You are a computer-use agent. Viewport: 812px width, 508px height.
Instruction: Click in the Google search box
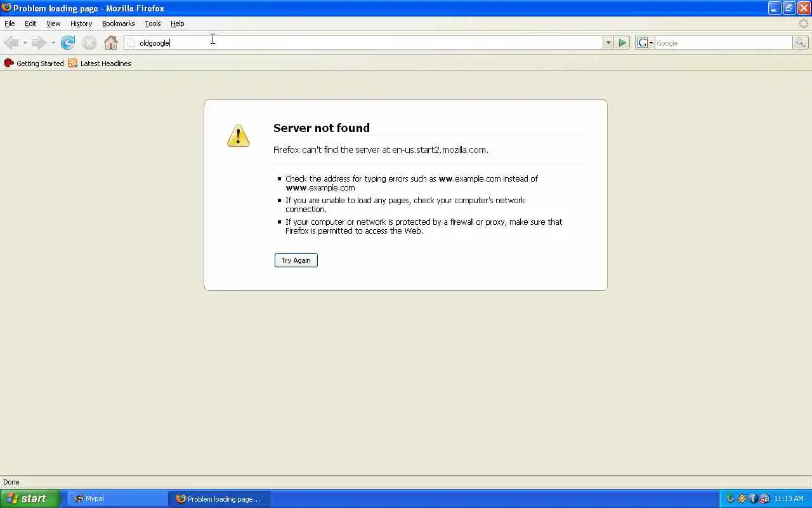pos(723,43)
